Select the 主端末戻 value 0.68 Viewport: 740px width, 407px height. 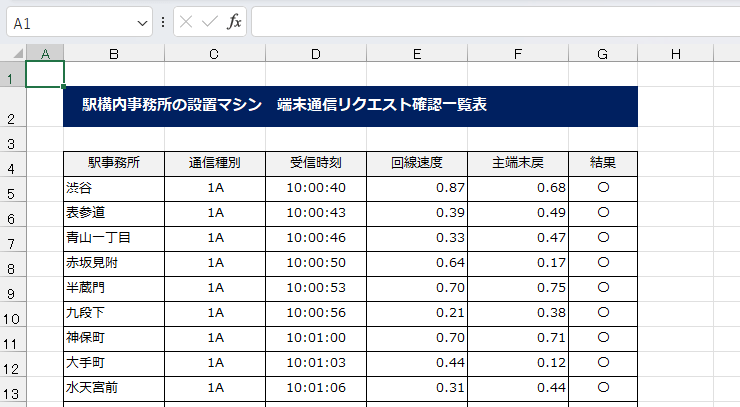[x=518, y=189]
